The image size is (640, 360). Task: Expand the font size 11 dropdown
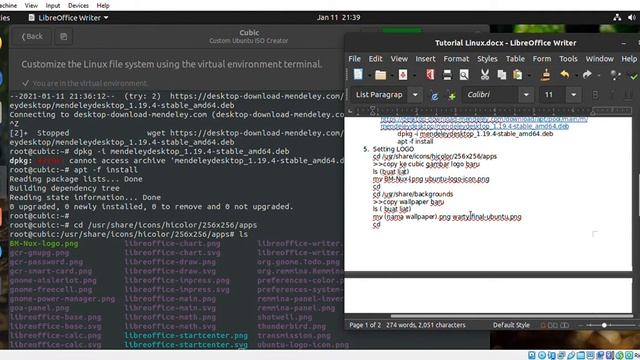[x=573, y=95]
